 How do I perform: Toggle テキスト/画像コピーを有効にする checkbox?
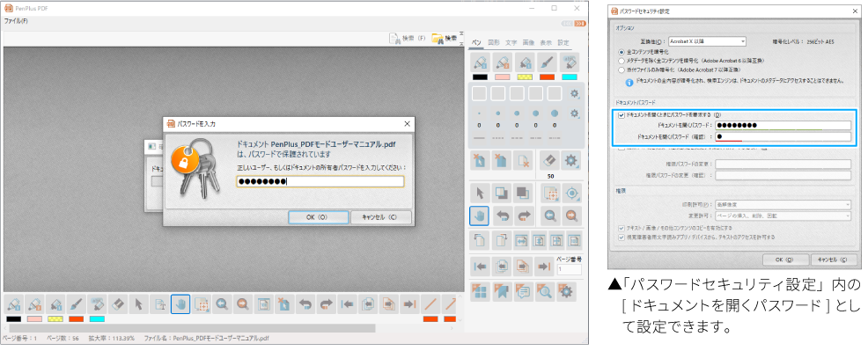tap(622, 228)
